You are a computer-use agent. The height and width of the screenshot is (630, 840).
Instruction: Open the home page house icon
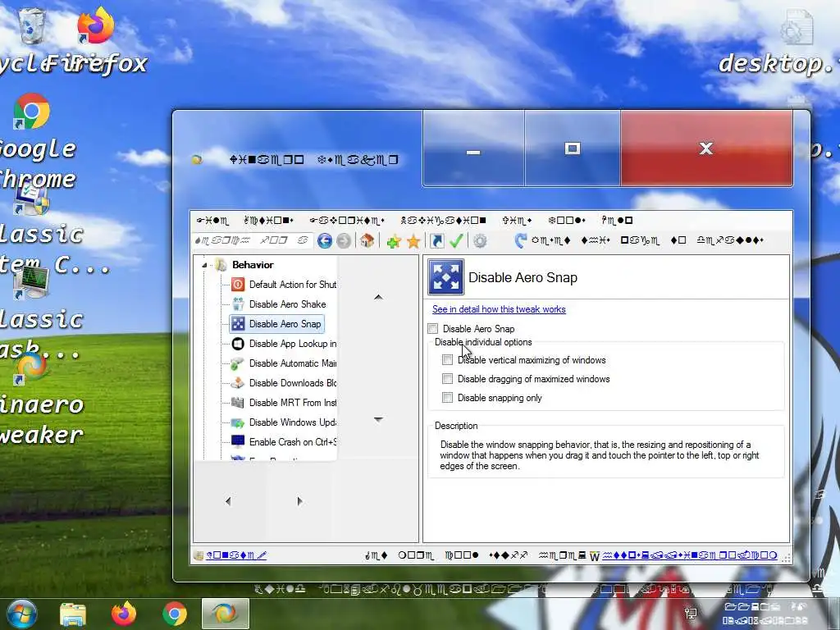(367, 241)
